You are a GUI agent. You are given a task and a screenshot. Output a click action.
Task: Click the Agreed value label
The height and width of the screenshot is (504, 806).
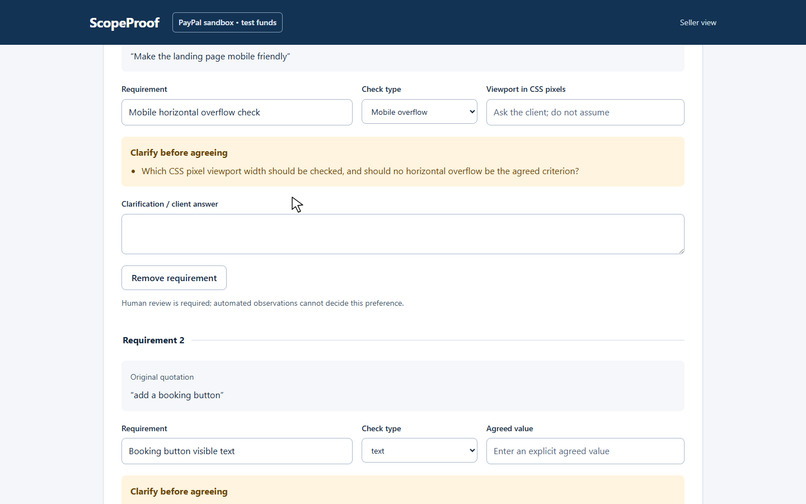pyautogui.click(x=509, y=428)
